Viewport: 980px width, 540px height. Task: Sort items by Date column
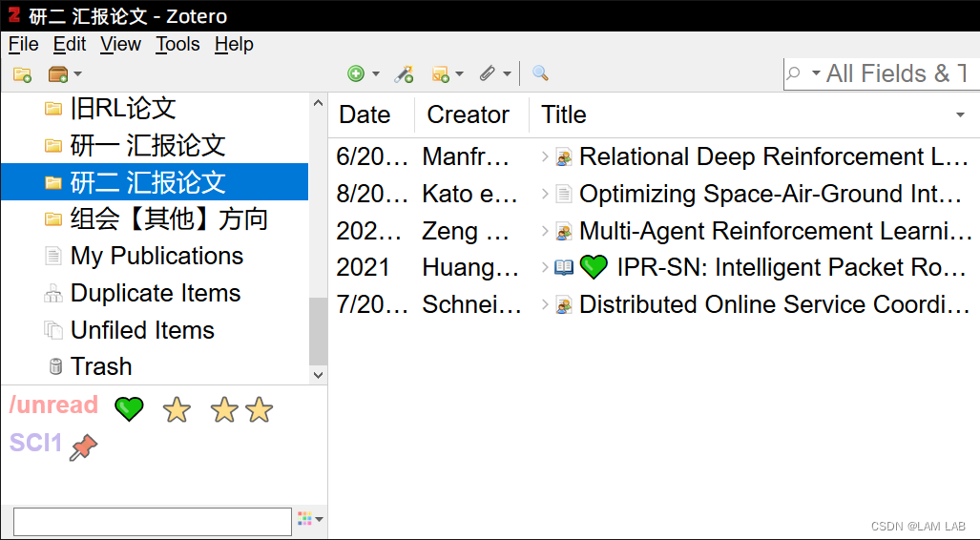point(370,115)
